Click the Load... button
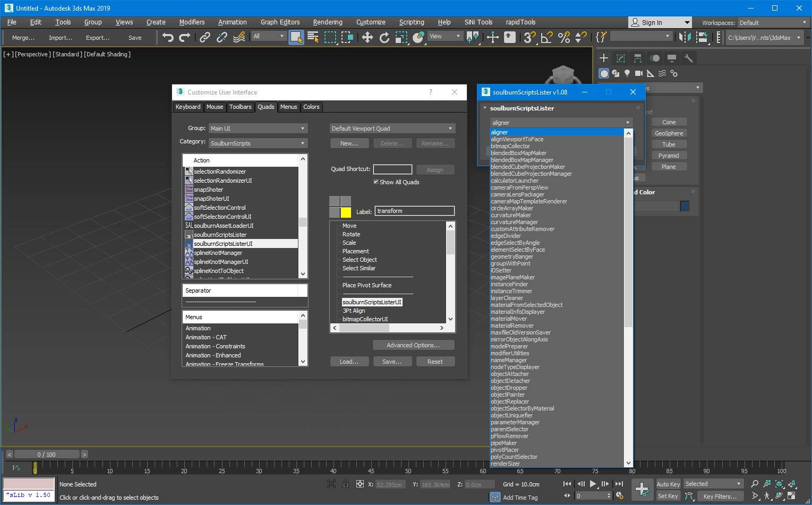 [349, 362]
